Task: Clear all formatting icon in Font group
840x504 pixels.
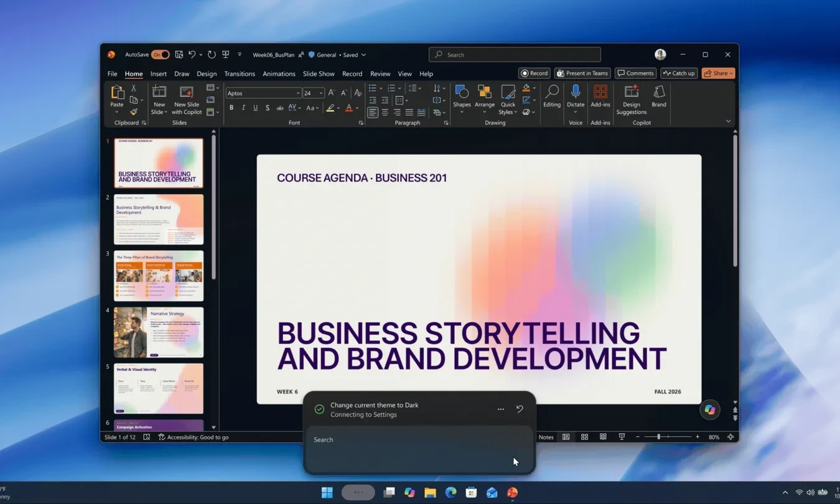Action: (358, 93)
